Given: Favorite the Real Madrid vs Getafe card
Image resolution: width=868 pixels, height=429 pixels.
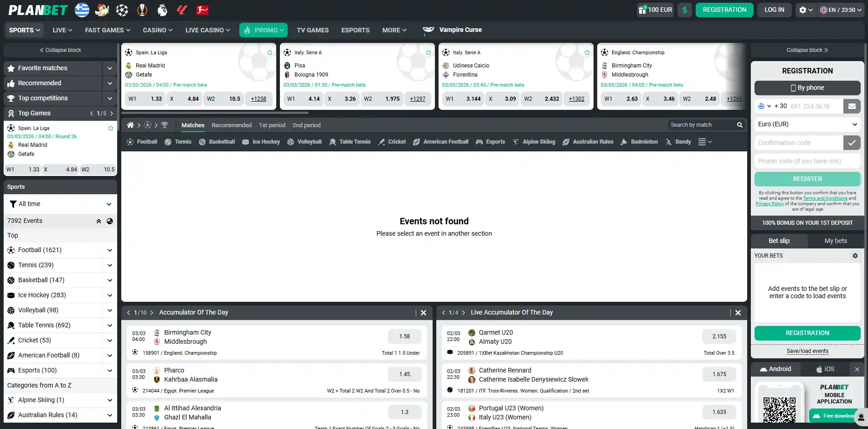Looking at the screenshot, I should point(270,52).
